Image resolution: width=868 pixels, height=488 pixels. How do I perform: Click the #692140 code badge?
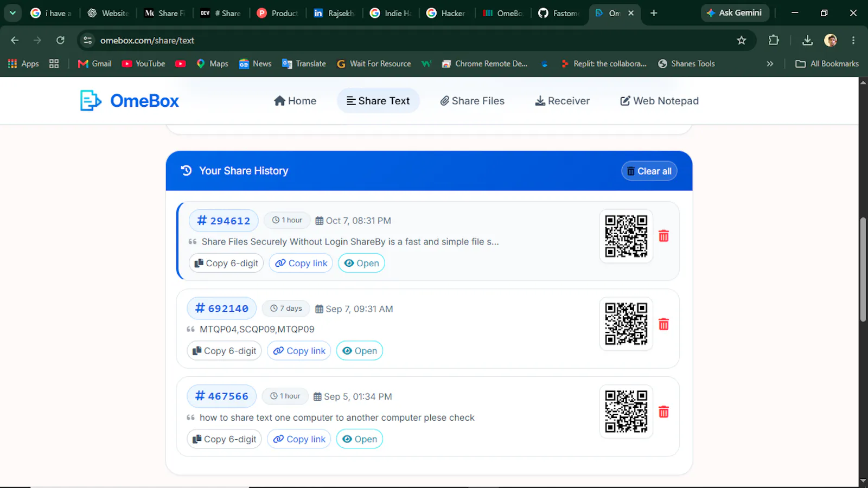[x=222, y=309]
